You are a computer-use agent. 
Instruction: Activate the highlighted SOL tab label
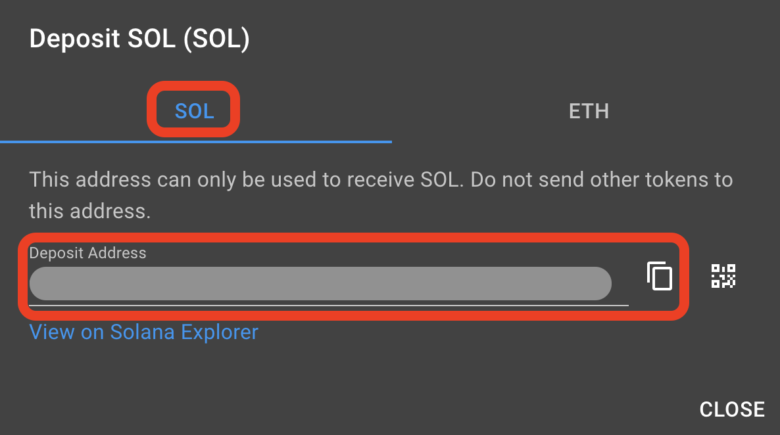click(194, 111)
